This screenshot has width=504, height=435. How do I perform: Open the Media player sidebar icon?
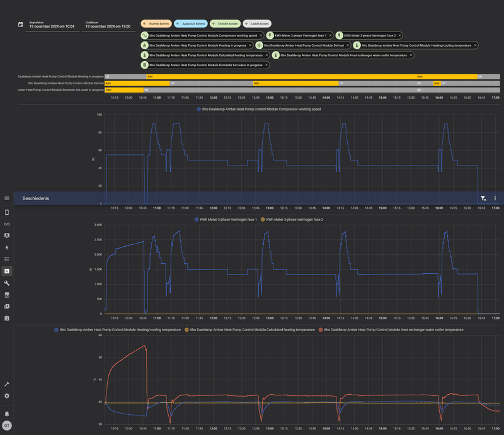(x=7, y=307)
